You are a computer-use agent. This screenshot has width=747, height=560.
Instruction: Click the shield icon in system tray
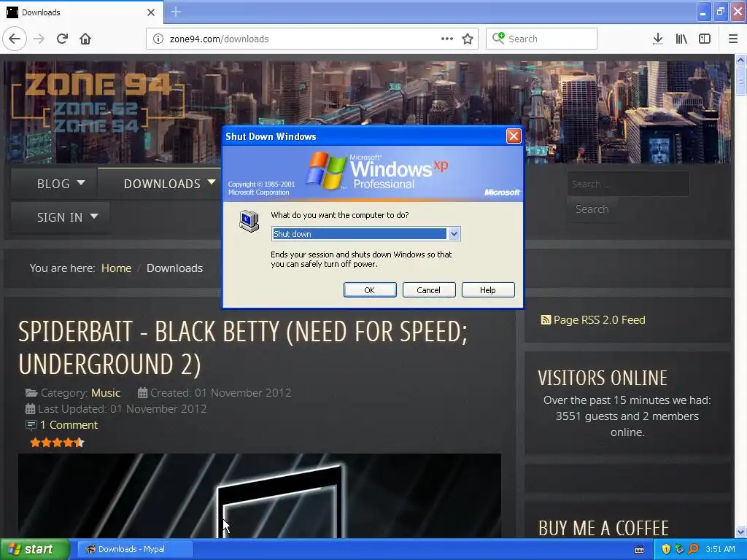tap(666, 549)
